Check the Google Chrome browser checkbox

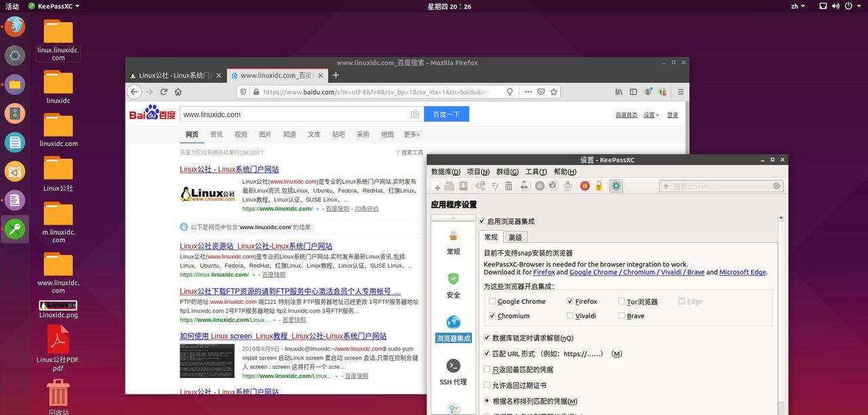click(492, 301)
